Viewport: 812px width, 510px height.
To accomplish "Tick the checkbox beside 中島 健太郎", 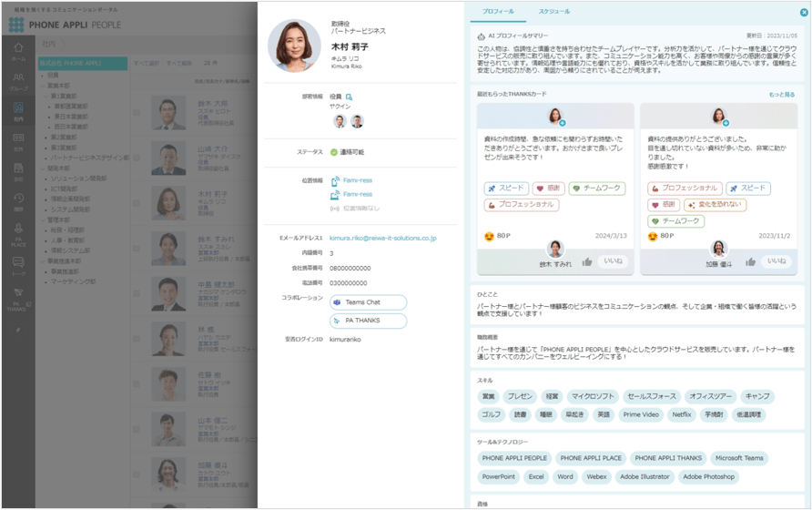I will click(137, 293).
